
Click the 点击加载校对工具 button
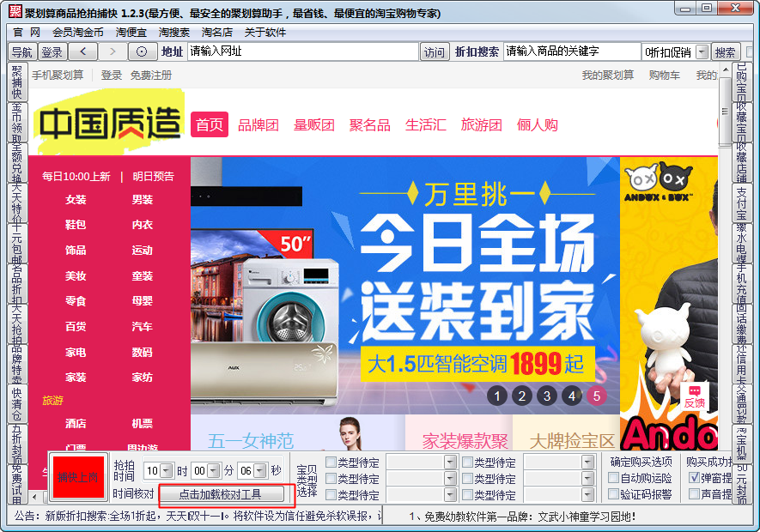(x=222, y=494)
